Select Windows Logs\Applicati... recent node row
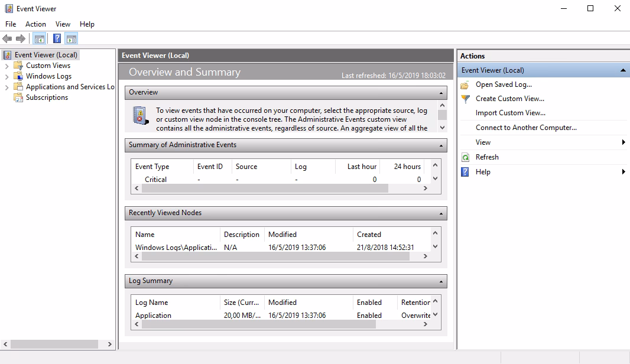The width and height of the screenshot is (630, 364). (x=281, y=248)
